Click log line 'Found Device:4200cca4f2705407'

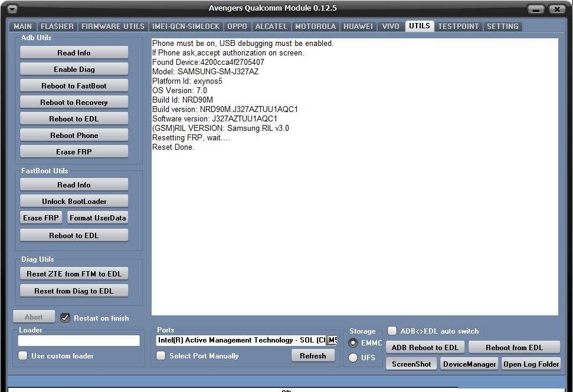[208, 62]
